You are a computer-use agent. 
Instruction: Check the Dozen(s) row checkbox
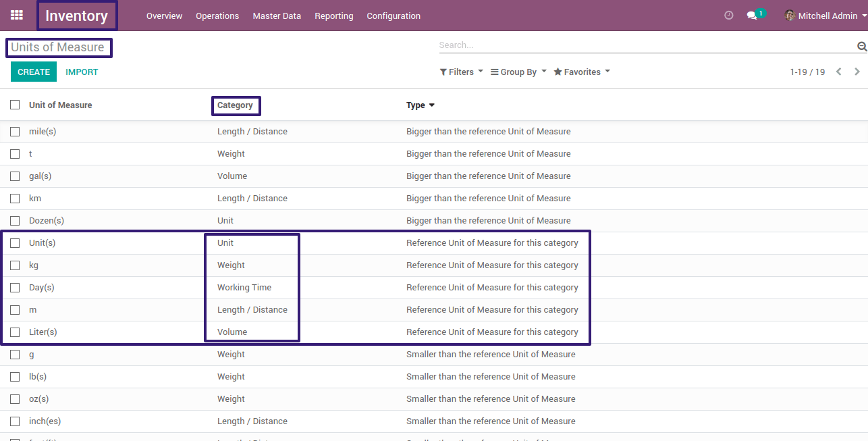(15, 221)
